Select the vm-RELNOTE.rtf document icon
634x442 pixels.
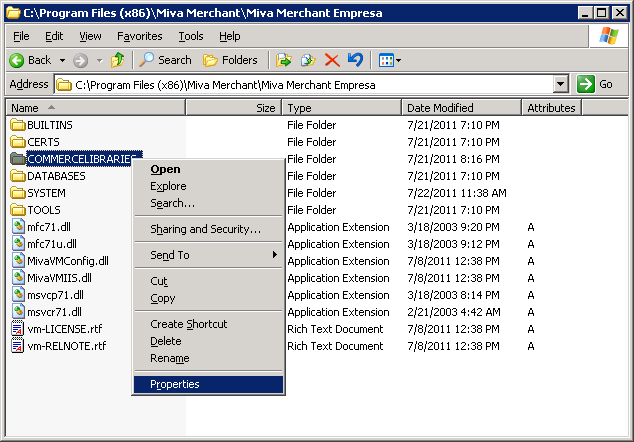[17, 345]
